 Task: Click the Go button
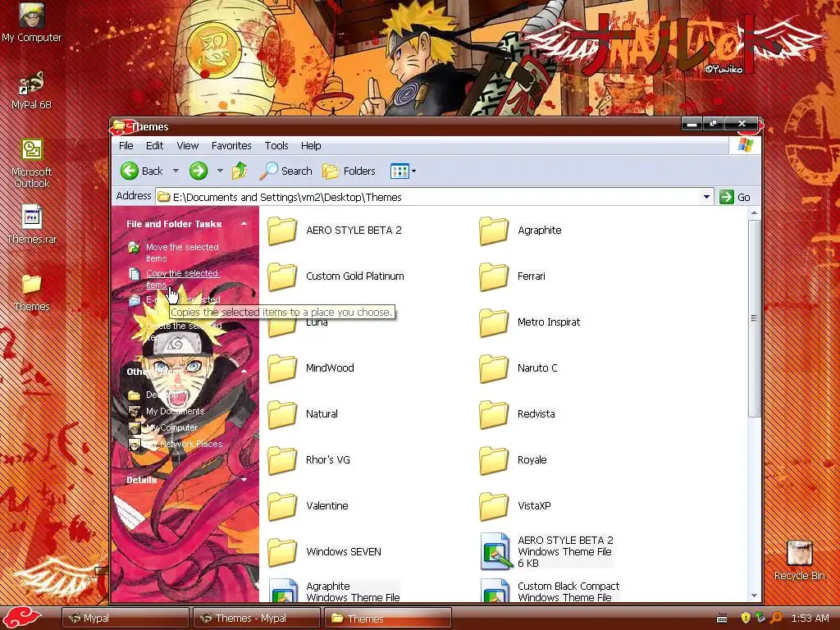(735, 197)
